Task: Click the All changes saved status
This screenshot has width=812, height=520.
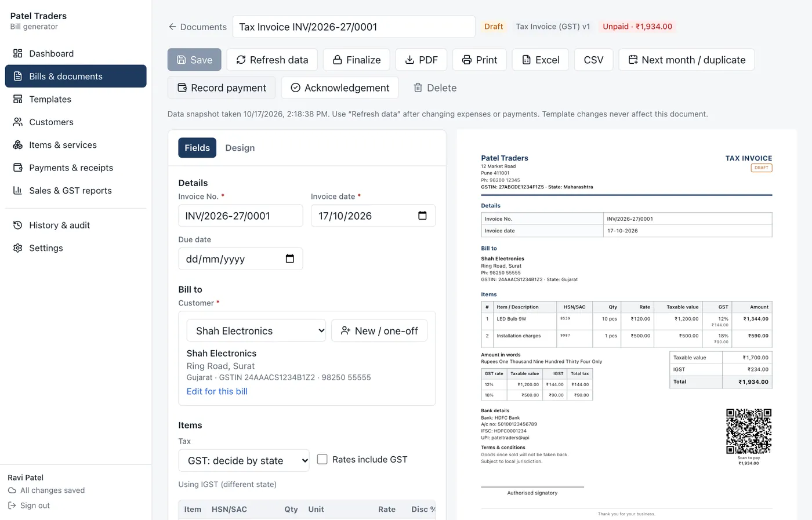Action: [x=46, y=490]
